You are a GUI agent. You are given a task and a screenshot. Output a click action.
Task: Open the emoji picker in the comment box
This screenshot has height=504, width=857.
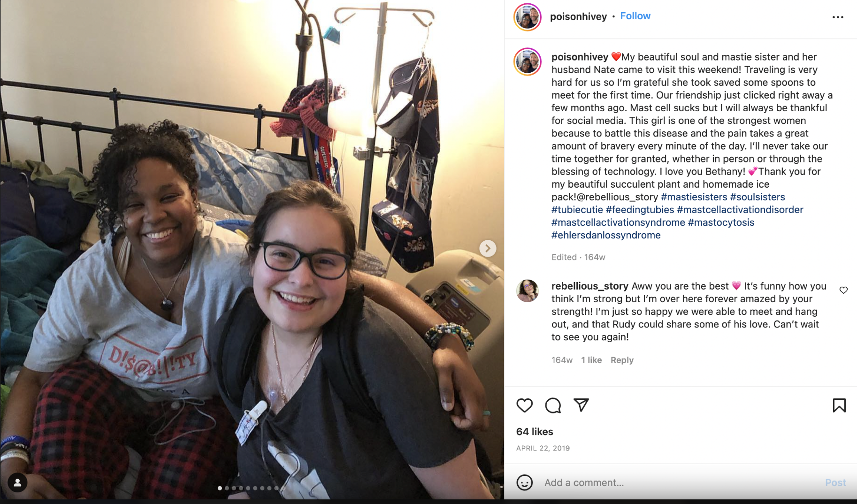pos(524,482)
